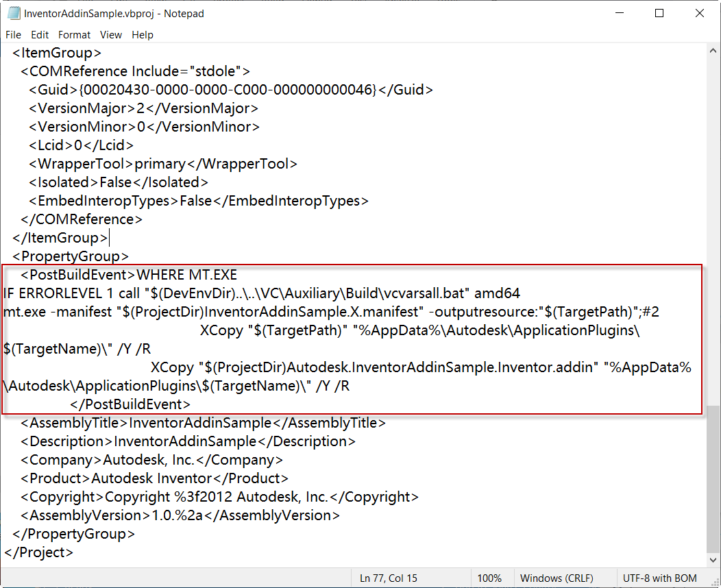The image size is (721, 588).
Task: Click the VersionMajor line
Action: (143, 108)
